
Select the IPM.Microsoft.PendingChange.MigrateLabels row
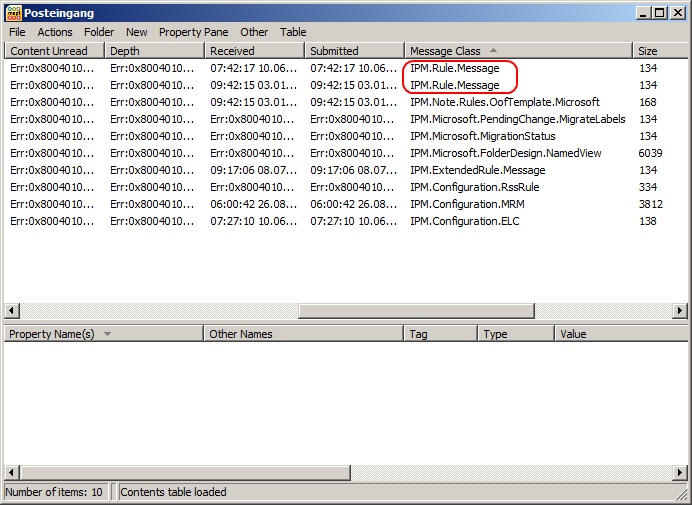click(346, 119)
